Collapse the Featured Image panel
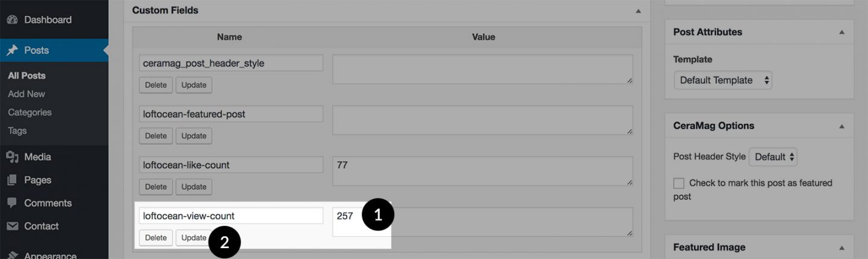 [842, 248]
